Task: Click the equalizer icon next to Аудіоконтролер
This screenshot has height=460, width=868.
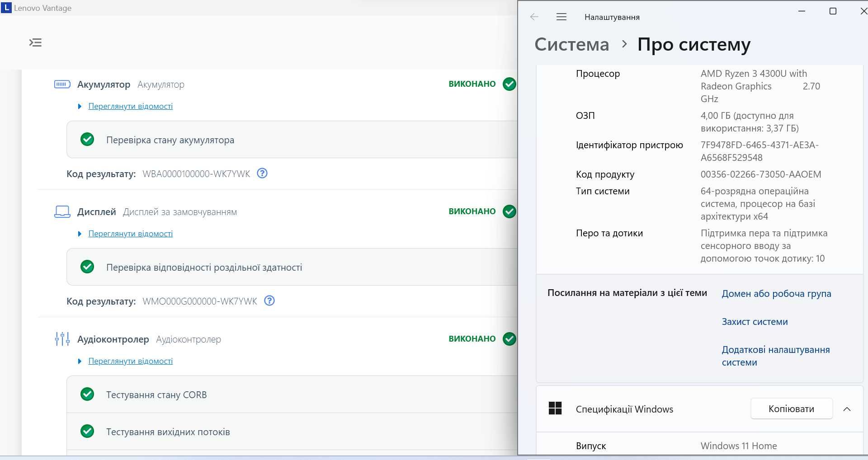Action: pyautogui.click(x=62, y=339)
